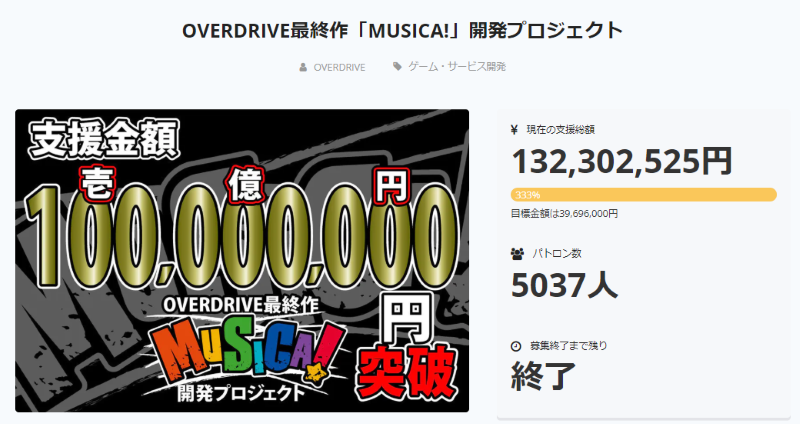
Task: Click the tag icon beside ゲーム・サービス開発
Action: pos(397,66)
